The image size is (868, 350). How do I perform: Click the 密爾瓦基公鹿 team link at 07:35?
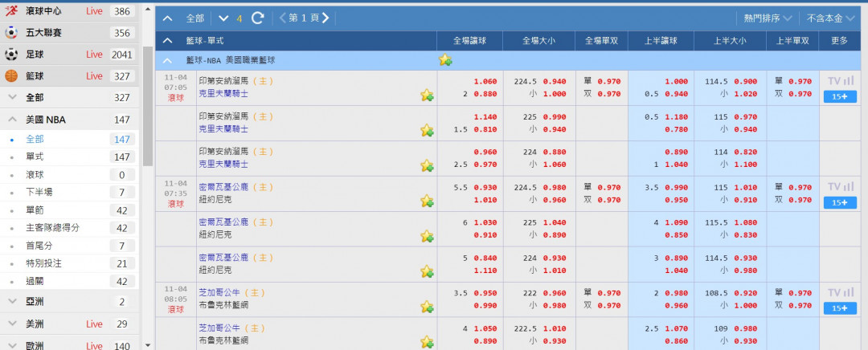[223, 187]
